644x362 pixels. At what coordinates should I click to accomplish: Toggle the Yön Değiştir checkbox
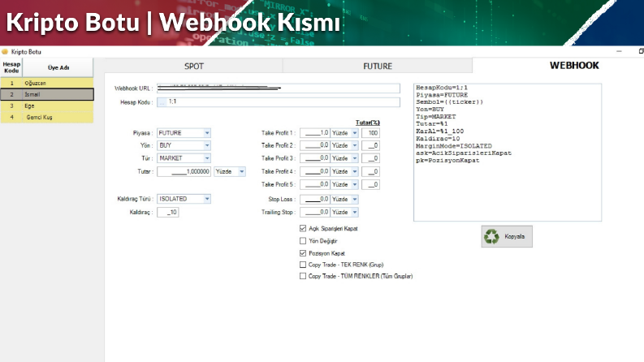coord(303,241)
